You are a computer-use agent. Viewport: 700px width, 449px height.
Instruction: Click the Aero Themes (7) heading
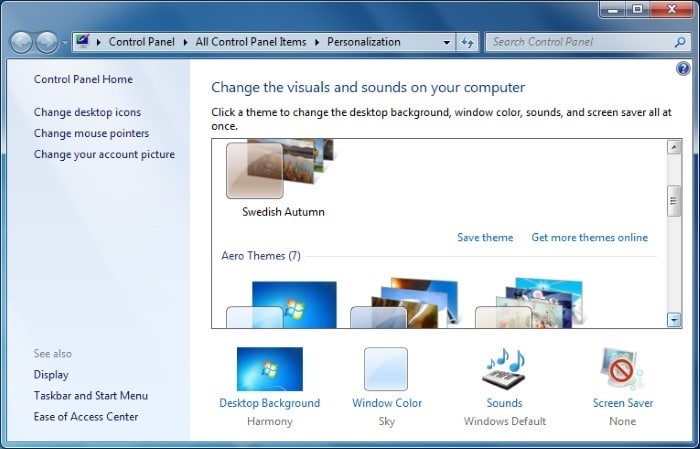coord(261,256)
